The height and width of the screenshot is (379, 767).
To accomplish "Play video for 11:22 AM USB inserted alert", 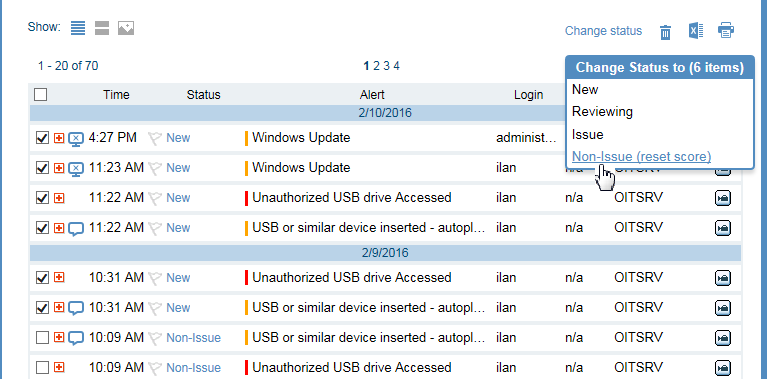I will [x=723, y=228].
